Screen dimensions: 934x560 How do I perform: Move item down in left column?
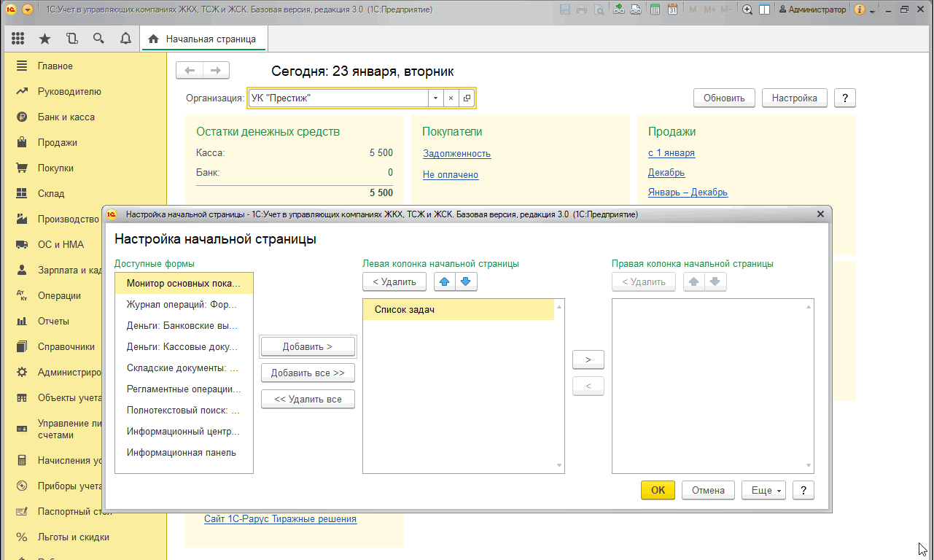467,281
